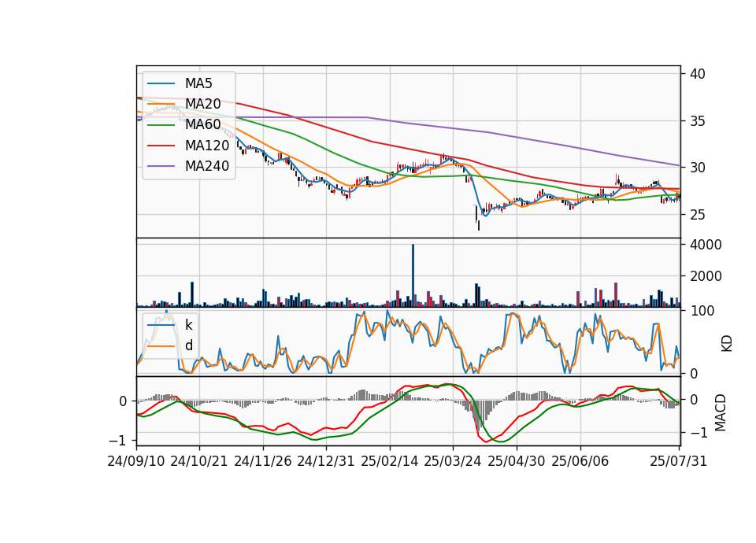The width and height of the screenshot is (756, 543).
Task: Click the 24/11/26 date axis label
Action: pos(263,461)
